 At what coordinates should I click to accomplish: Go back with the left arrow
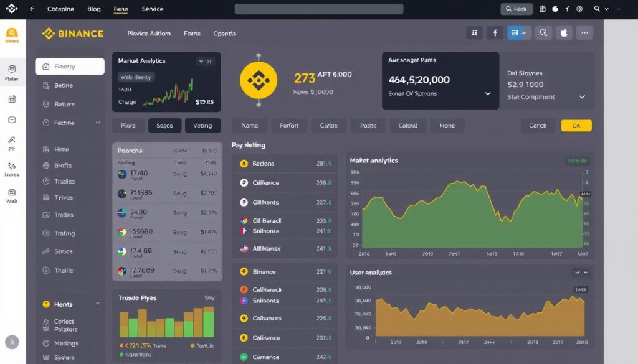tap(32, 9)
